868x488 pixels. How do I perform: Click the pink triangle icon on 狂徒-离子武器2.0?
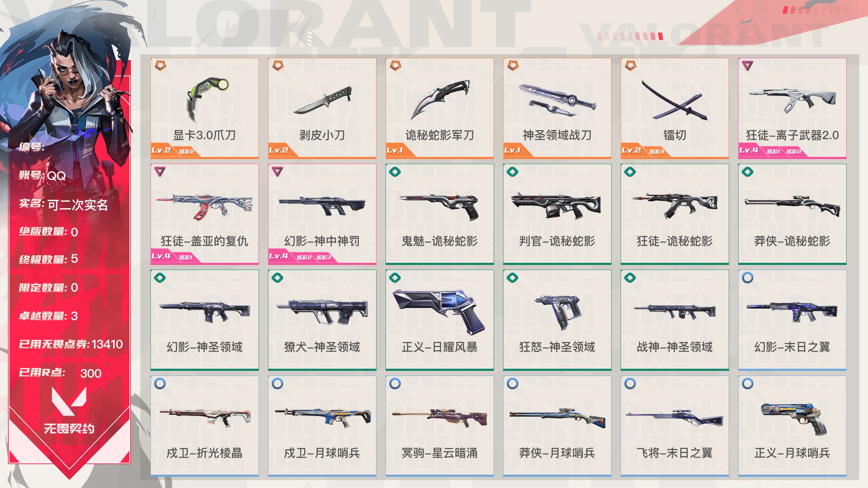pos(748,66)
